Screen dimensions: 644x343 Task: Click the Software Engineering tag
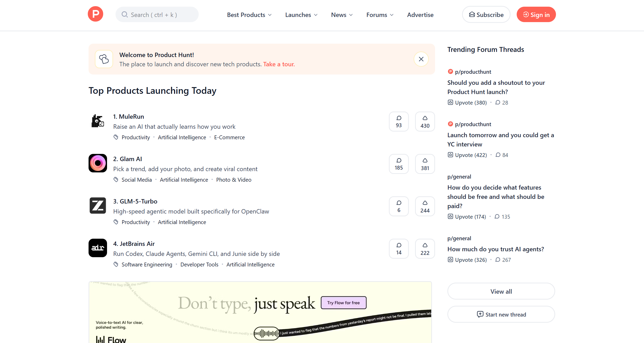click(147, 265)
